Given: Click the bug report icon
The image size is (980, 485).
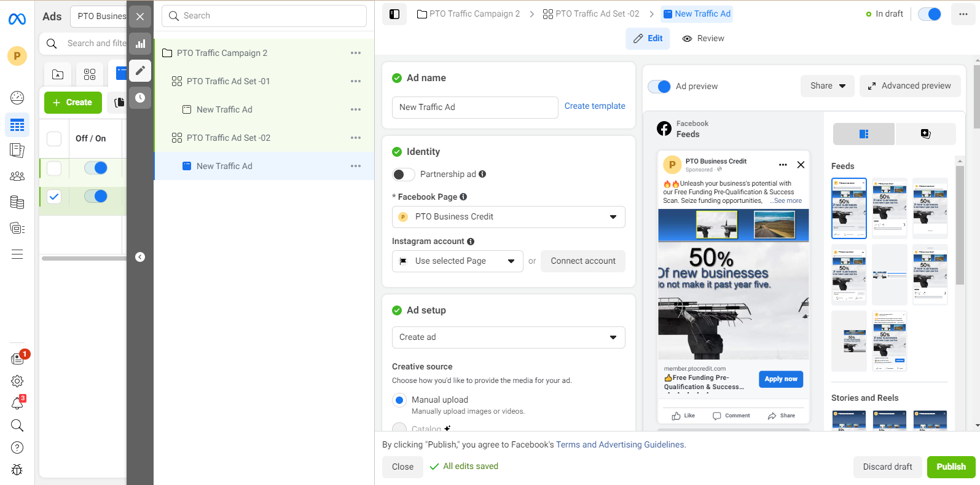Looking at the screenshot, I should (17, 470).
